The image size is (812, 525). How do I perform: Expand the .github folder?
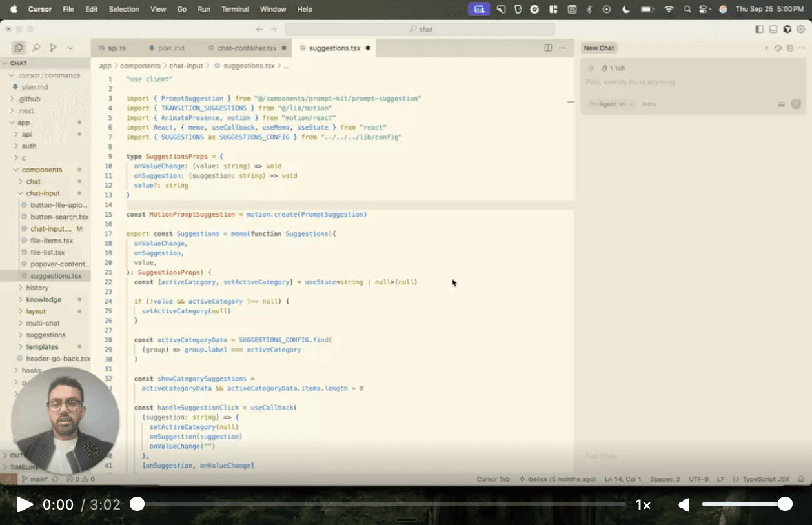(x=29, y=99)
